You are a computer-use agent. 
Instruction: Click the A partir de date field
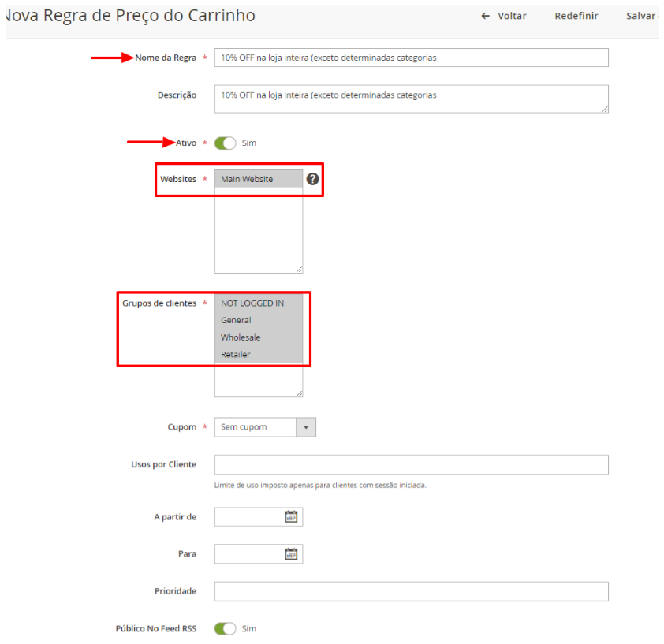click(248, 517)
